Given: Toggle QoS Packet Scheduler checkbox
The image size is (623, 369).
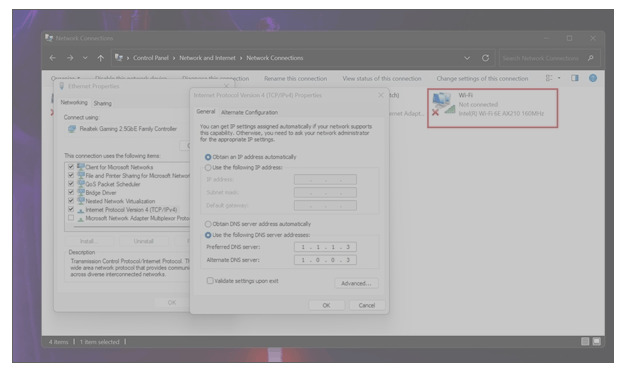Looking at the screenshot, I should 71,184.
